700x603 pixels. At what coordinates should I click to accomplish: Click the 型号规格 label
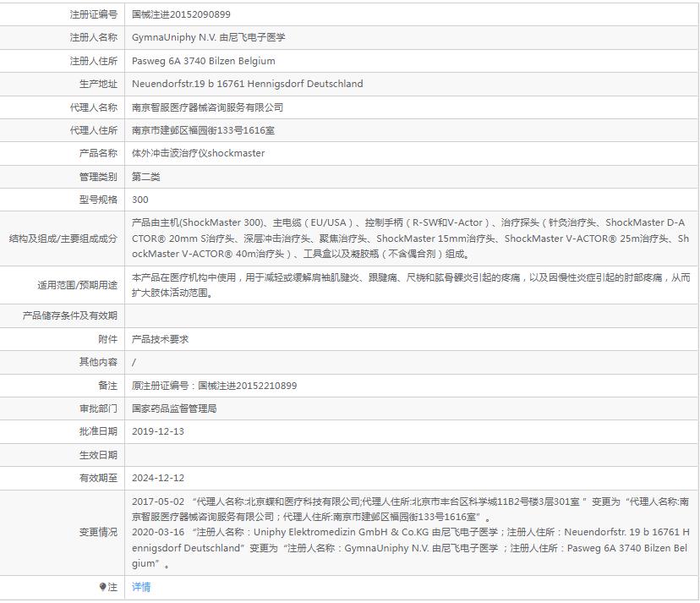(98, 200)
